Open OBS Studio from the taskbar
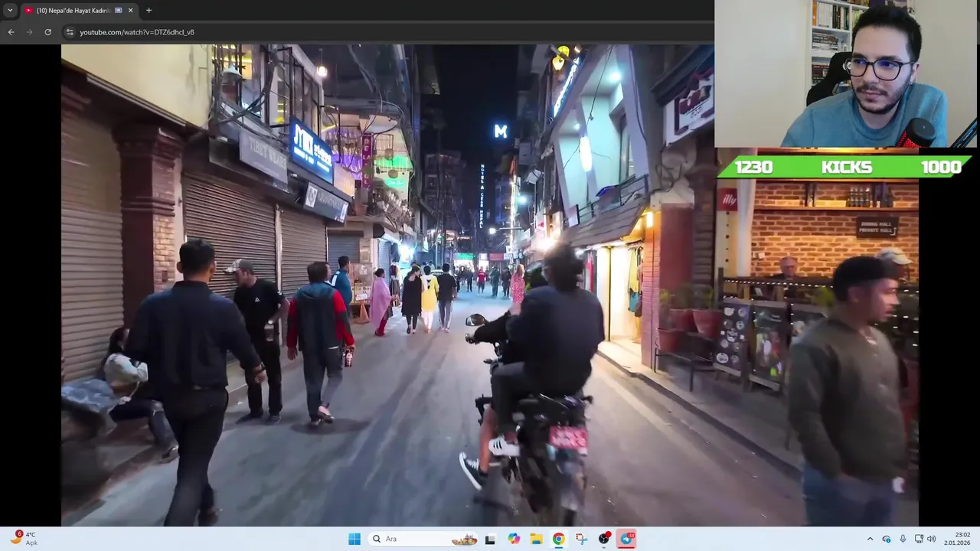 click(604, 539)
